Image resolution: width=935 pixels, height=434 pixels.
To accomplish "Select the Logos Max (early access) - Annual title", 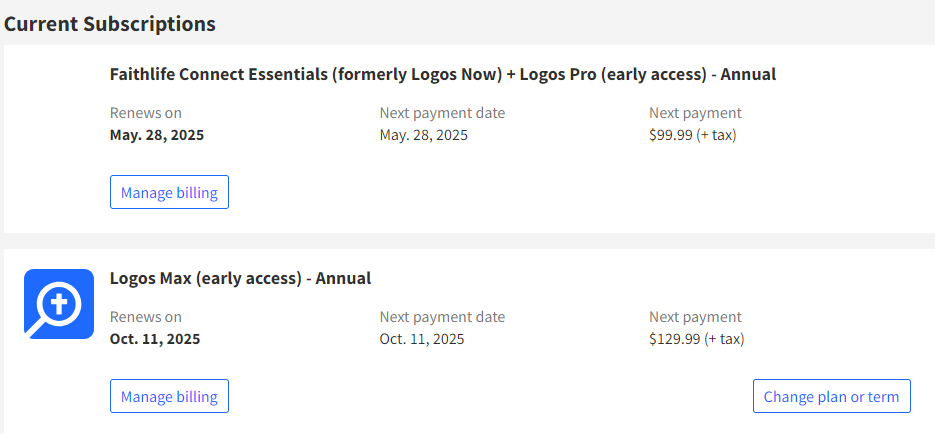I will [240, 278].
